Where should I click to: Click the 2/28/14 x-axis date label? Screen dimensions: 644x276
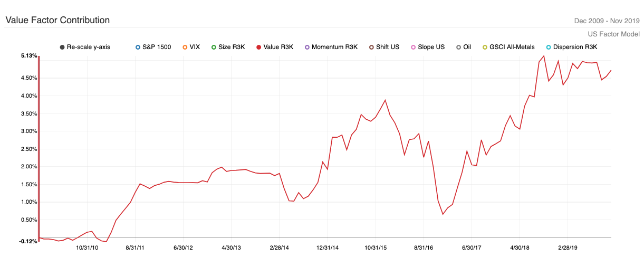click(278, 247)
